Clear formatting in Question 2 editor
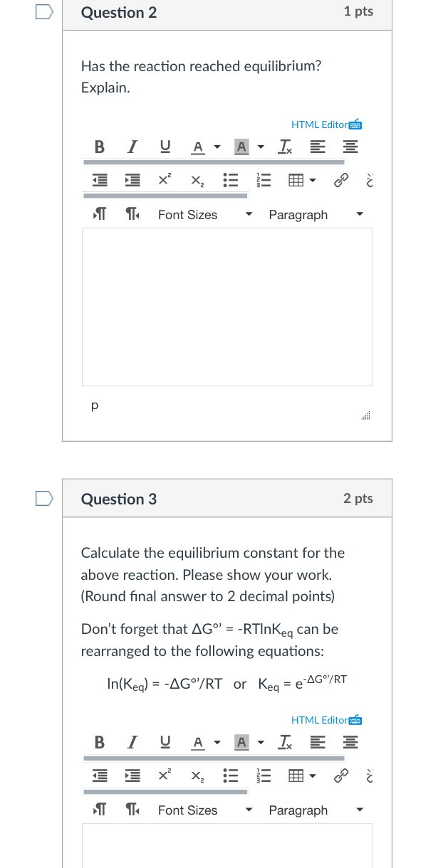The image size is (448, 868). click(x=285, y=147)
